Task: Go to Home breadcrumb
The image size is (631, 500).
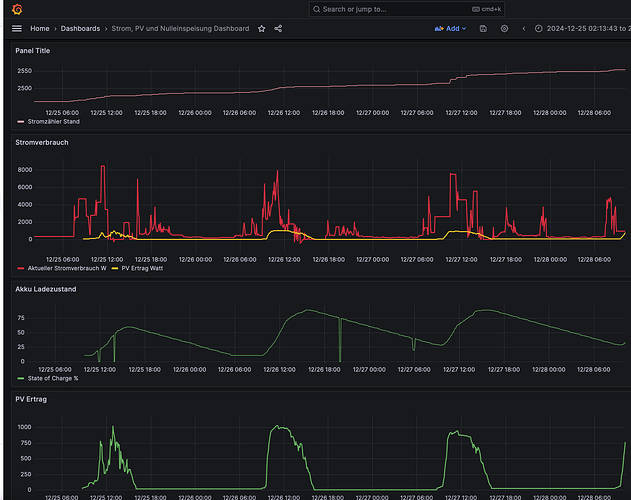Action: click(x=40, y=29)
